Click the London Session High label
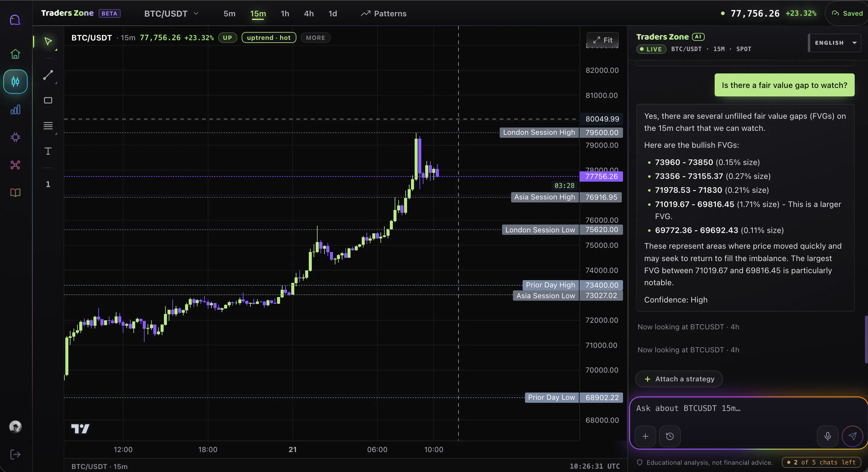The width and height of the screenshot is (868, 472). coord(539,132)
